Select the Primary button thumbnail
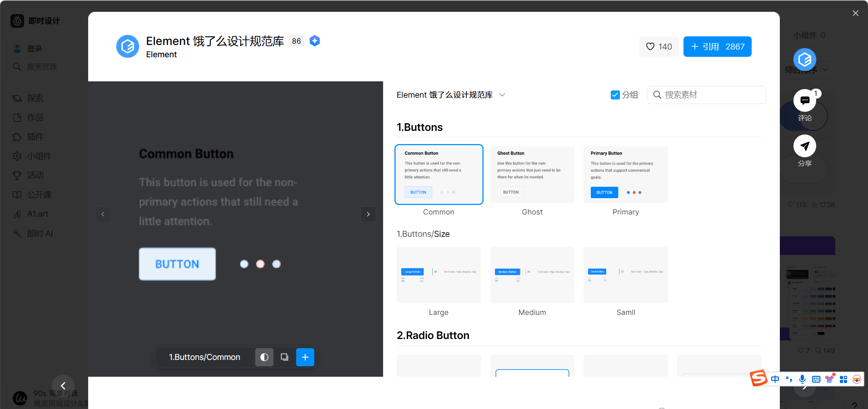The width and height of the screenshot is (868, 409). click(626, 175)
